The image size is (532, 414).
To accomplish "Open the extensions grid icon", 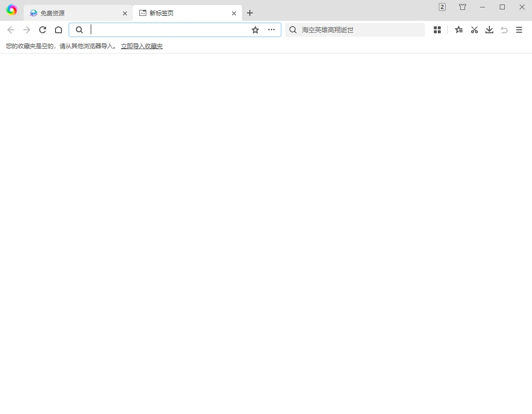I will tap(437, 30).
